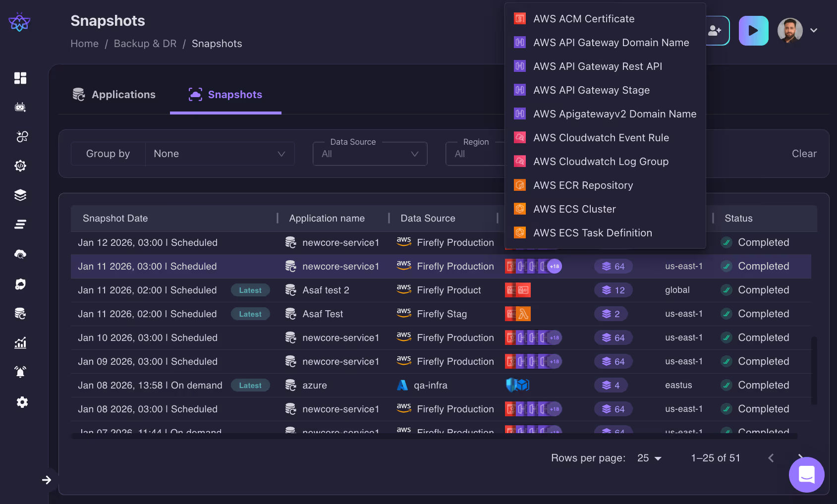The height and width of the screenshot is (504, 837).
Task: Select AWS Cloudwatch Log Group
Action: 605,162
